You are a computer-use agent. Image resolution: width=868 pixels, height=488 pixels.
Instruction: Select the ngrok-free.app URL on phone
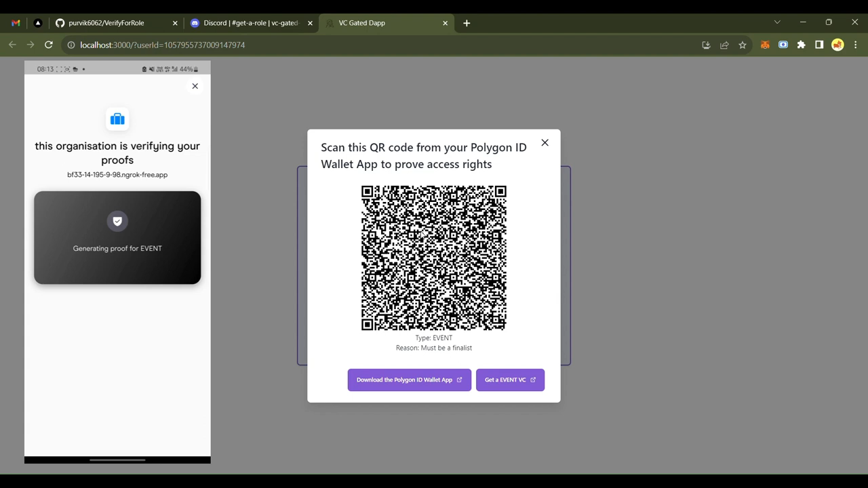(x=117, y=175)
